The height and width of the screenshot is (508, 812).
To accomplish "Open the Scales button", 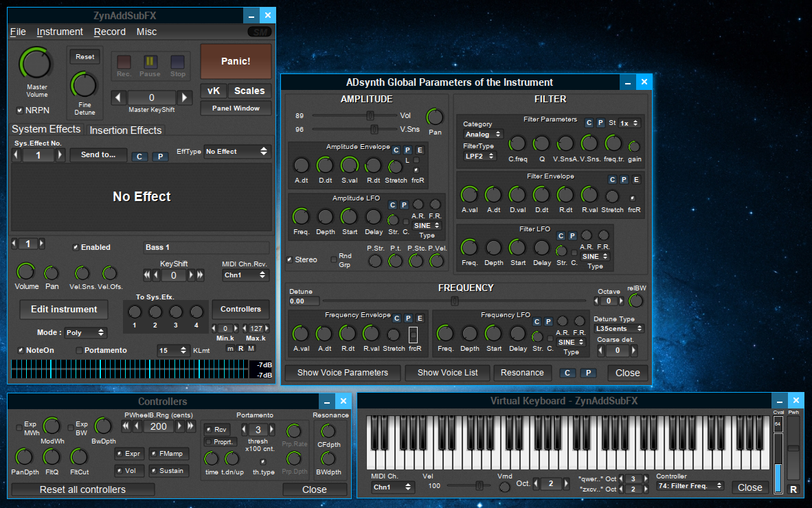I will pos(249,91).
